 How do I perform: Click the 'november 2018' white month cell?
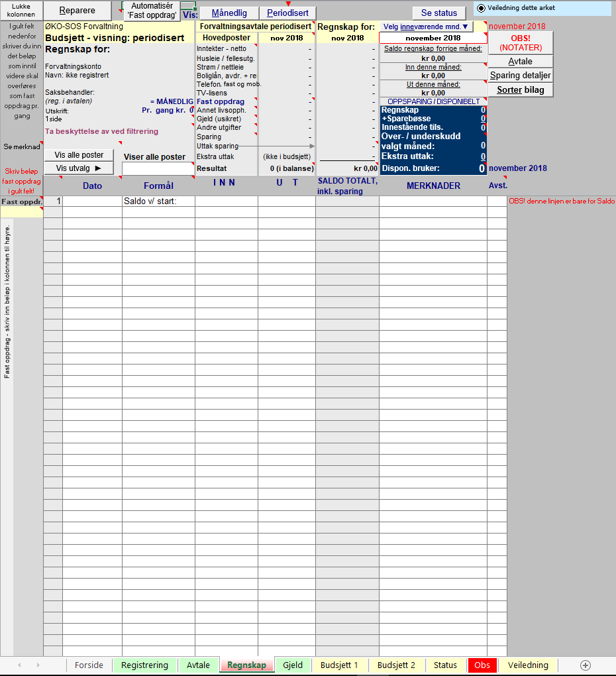[x=433, y=38]
